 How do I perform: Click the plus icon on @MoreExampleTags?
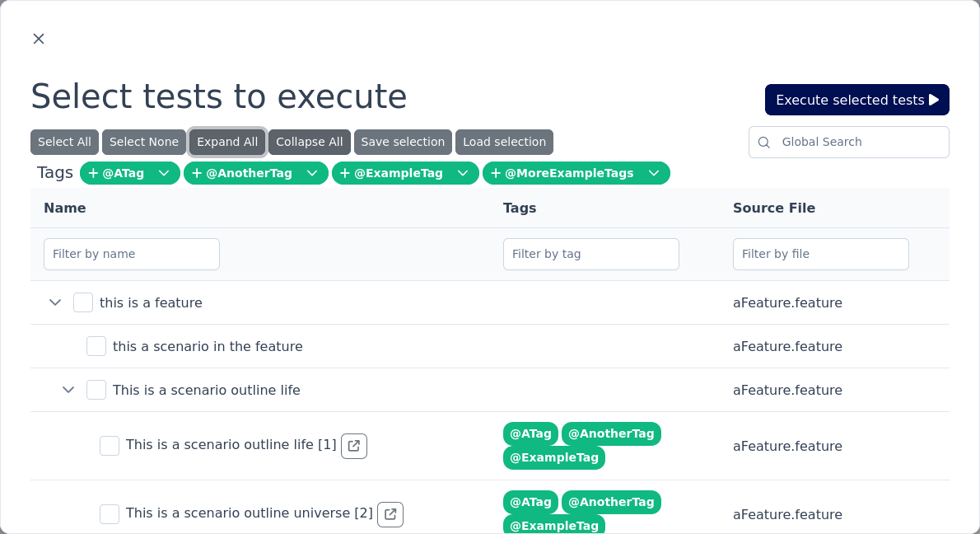pos(496,173)
